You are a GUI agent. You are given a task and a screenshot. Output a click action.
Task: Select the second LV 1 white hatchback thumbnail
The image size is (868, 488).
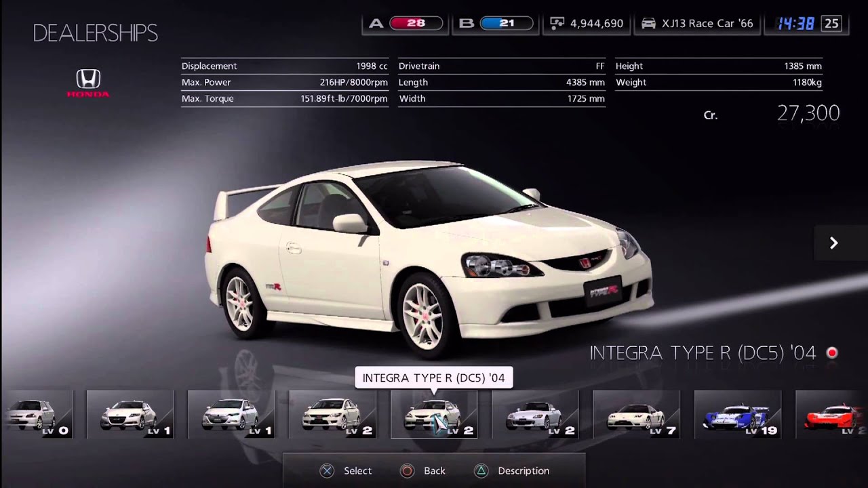231,414
